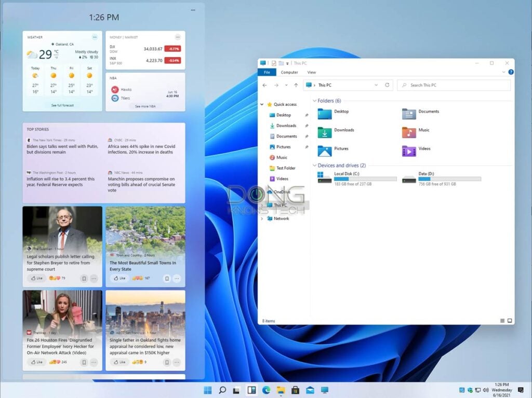Open the notification center icon
Image resolution: width=532 pixels, height=398 pixels.
pyautogui.click(x=521, y=390)
